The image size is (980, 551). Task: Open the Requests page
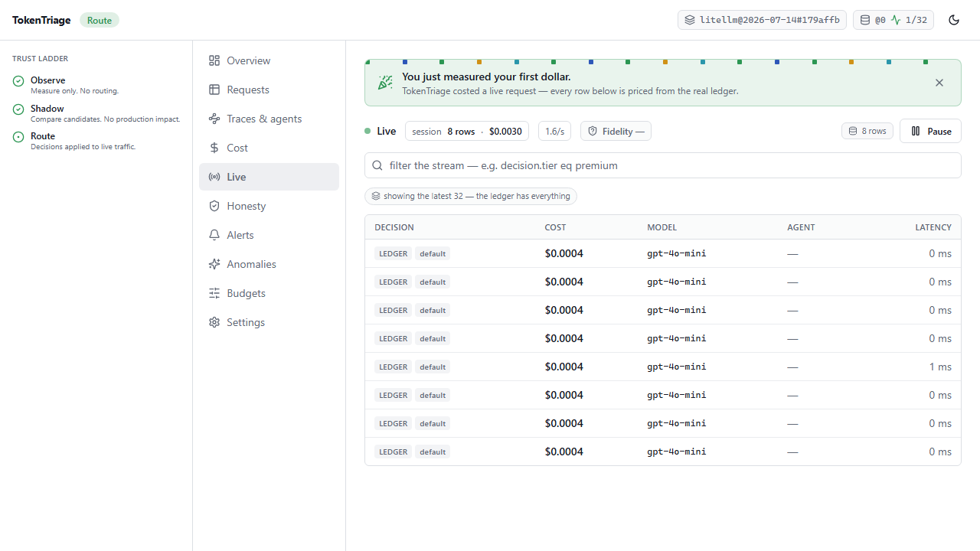pos(269,90)
